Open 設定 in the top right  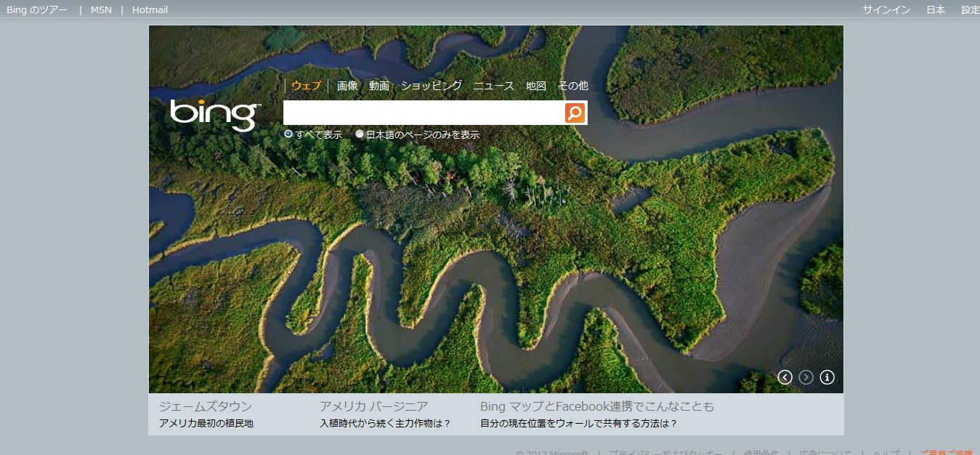tap(970, 9)
